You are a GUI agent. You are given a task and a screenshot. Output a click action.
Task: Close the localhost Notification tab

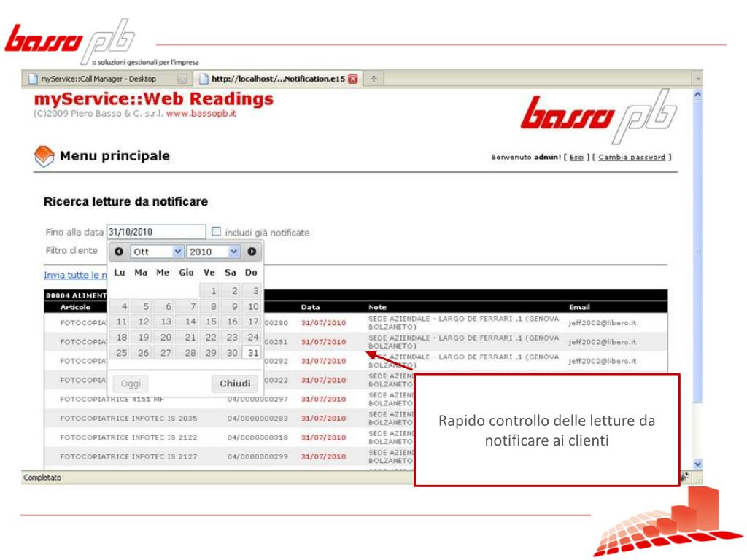click(x=353, y=79)
